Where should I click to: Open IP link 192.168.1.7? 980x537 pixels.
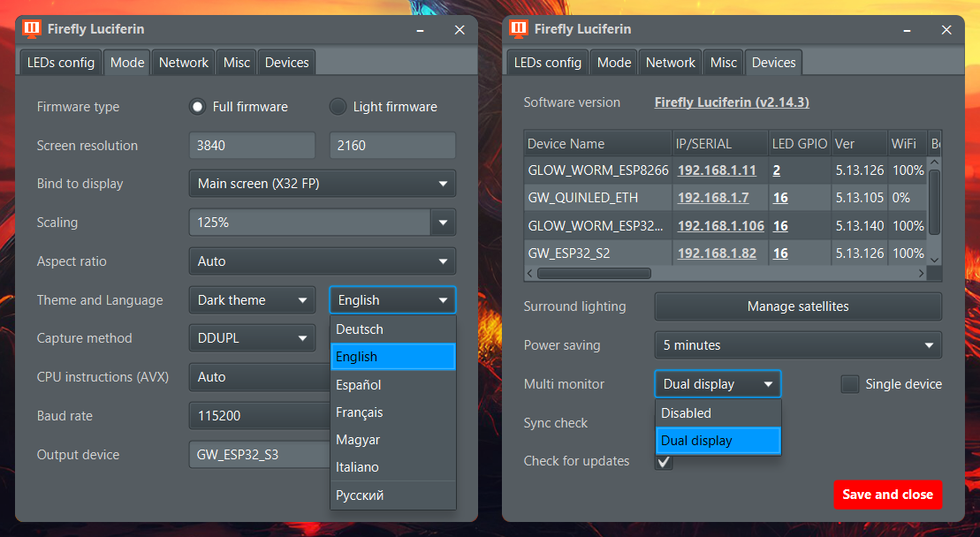[x=713, y=198]
